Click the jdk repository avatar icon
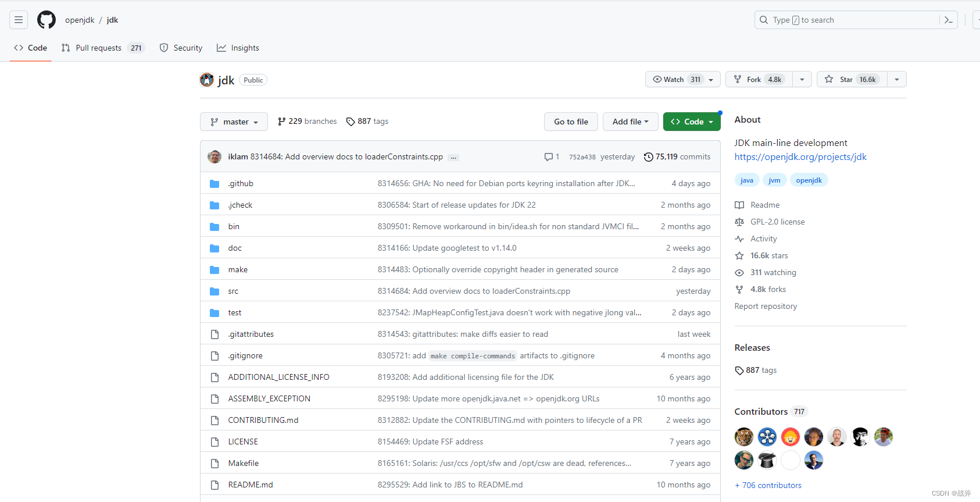Image resolution: width=980 pixels, height=502 pixels. (207, 80)
